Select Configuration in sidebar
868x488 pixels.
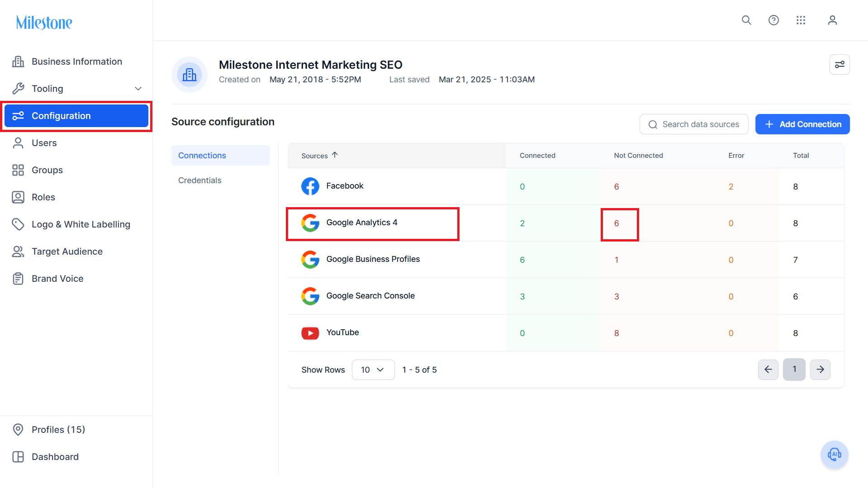tap(76, 116)
